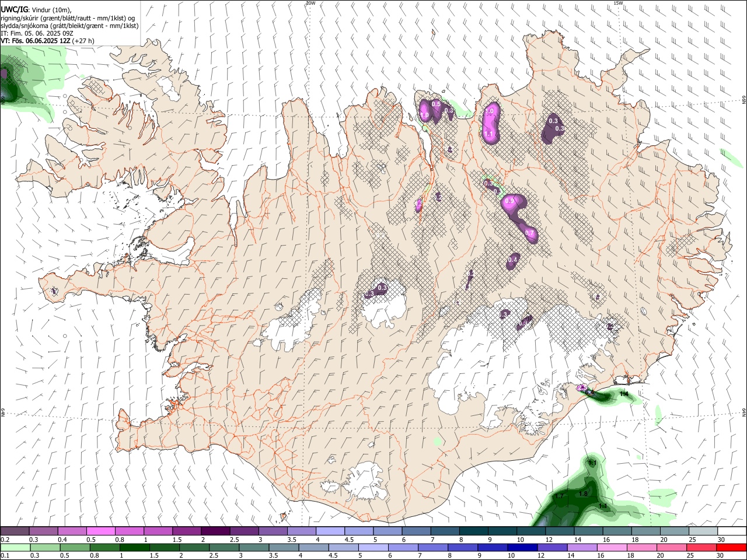Click the 25 label on the lower legend
747x560 pixels.
pyautogui.click(x=691, y=556)
